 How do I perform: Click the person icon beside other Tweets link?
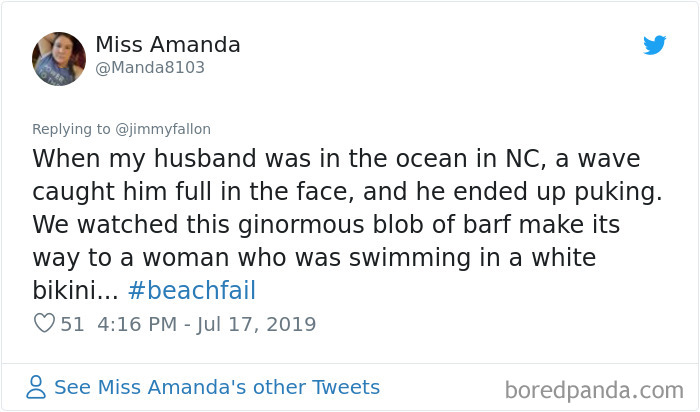(x=37, y=387)
